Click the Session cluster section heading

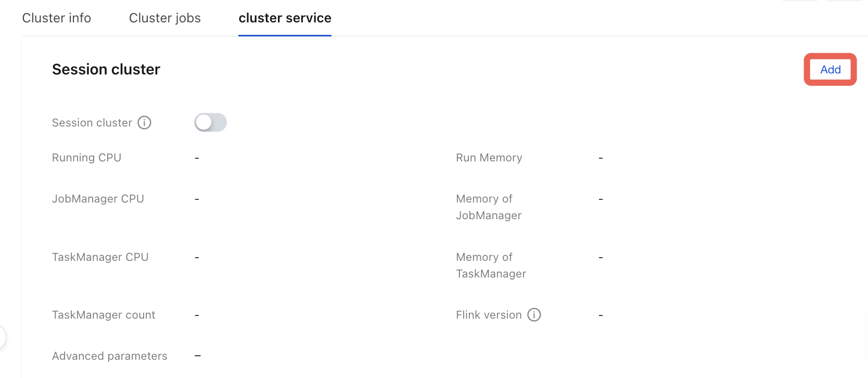(x=106, y=69)
